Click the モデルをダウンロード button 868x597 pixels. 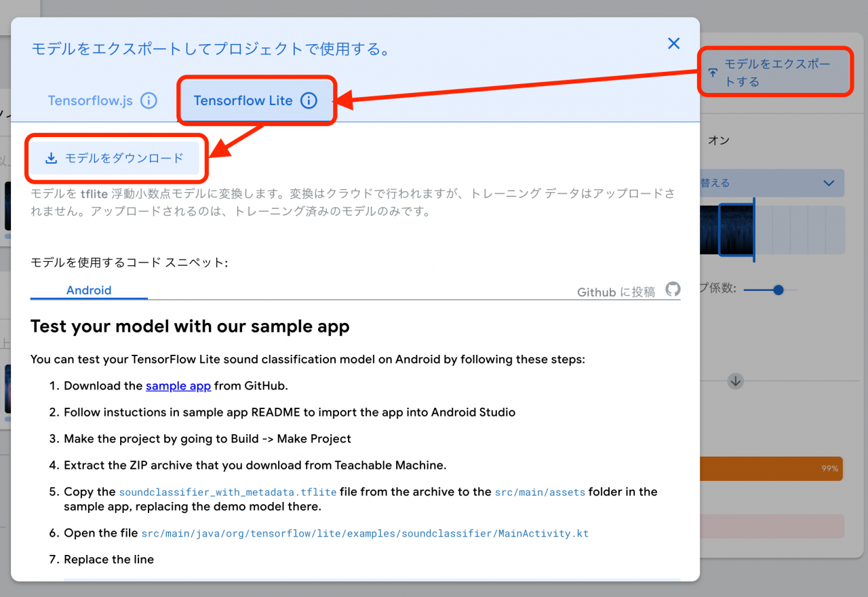pyautogui.click(x=115, y=158)
